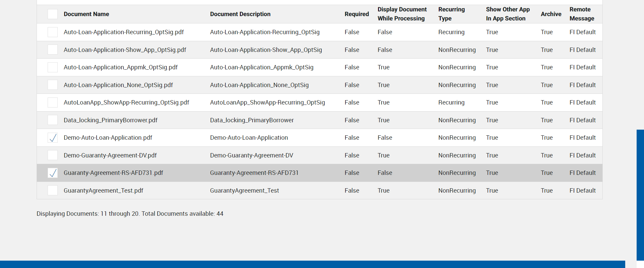This screenshot has height=268, width=644.
Task: Click the GuarantyAgreement_Test.pdf document name
Action: (103, 191)
